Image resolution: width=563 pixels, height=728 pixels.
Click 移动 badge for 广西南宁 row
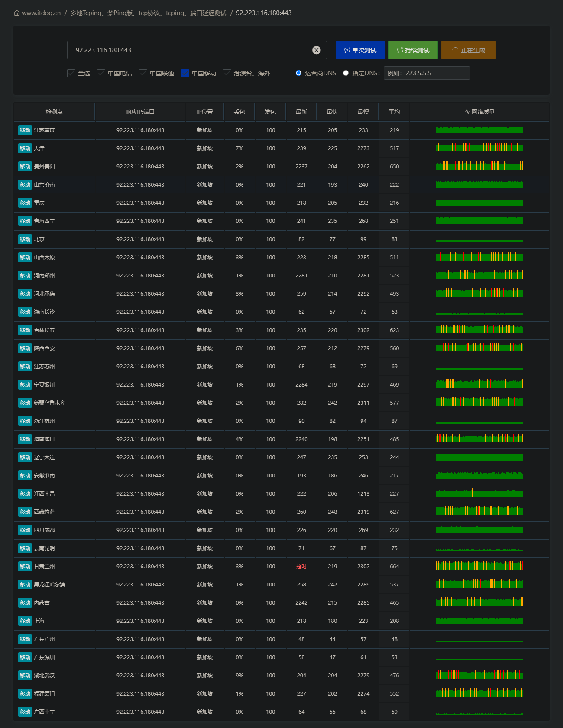[x=25, y=712]
